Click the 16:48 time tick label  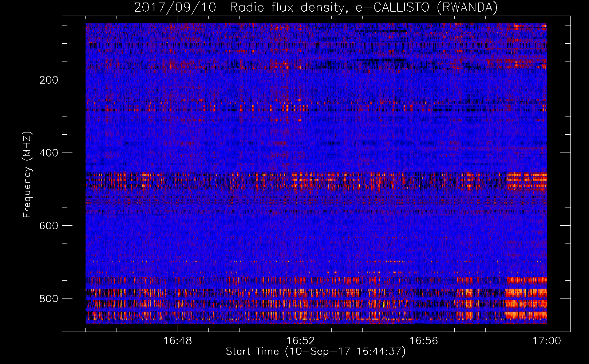point(178,341)
